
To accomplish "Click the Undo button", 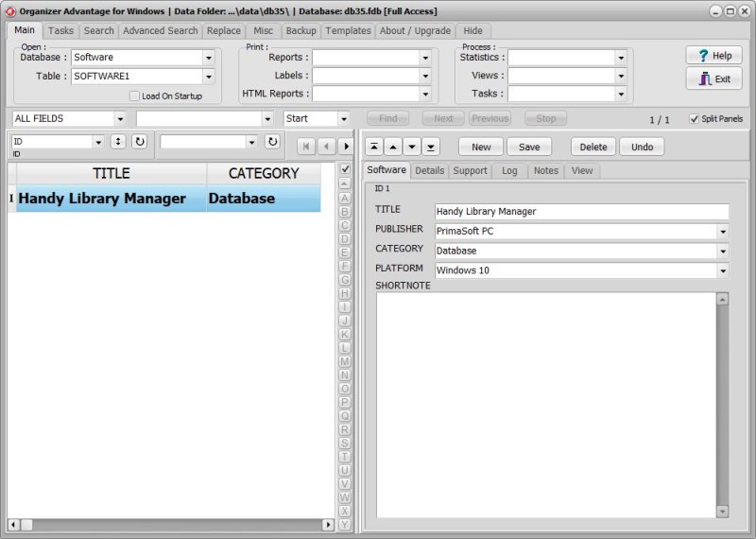I will [642, 148].
